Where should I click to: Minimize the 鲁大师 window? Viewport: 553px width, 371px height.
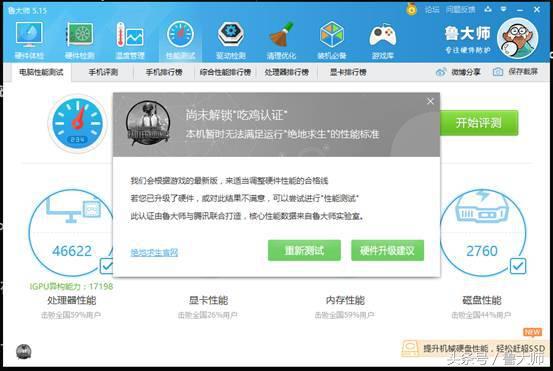pos(520,10)
